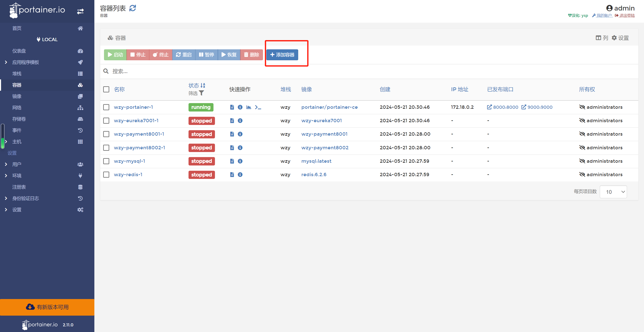Select the wzy-mysql-1 row checkbox
Viewport: 644px width, 332px height.
tap(106, 161)
